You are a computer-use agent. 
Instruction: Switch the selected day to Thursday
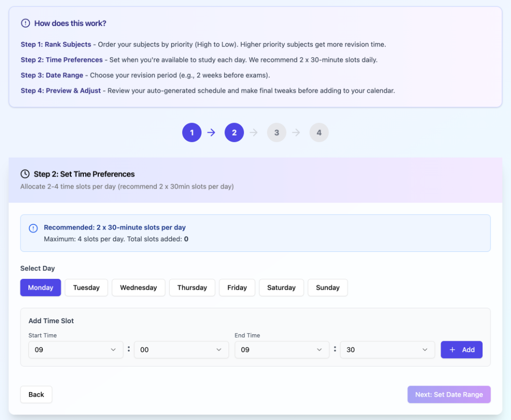192,287
